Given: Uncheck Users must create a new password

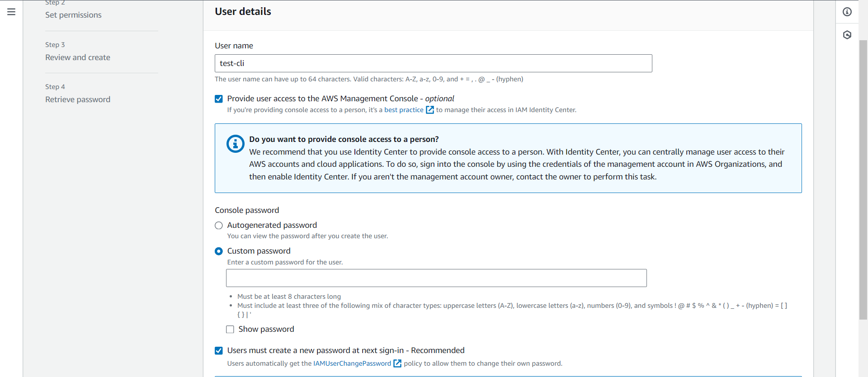Looking at the screenshot, I should coord(219,350).
